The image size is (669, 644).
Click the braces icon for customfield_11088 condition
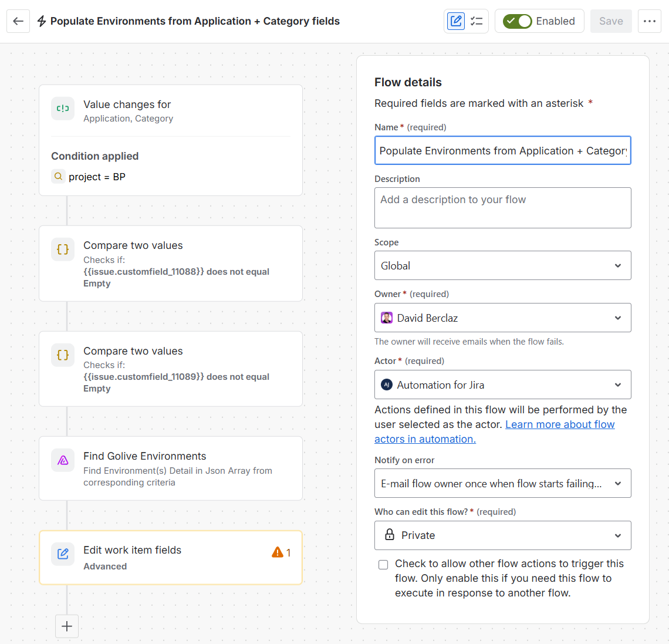63,249
